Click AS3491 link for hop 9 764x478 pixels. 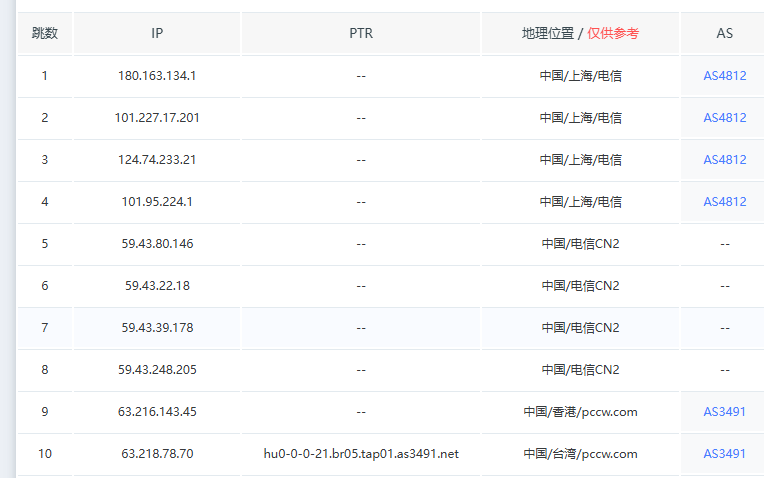pyautogui.click(x=724, y=411)
